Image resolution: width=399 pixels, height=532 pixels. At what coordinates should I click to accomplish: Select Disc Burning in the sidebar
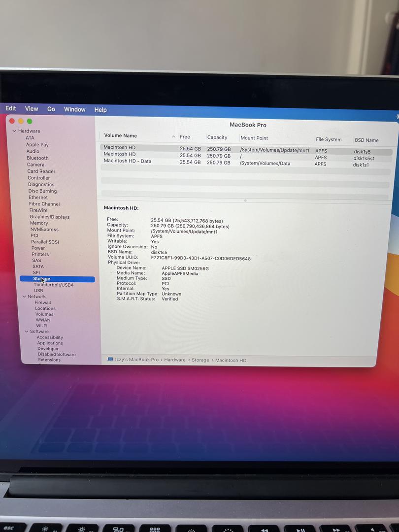coord(43,191)
